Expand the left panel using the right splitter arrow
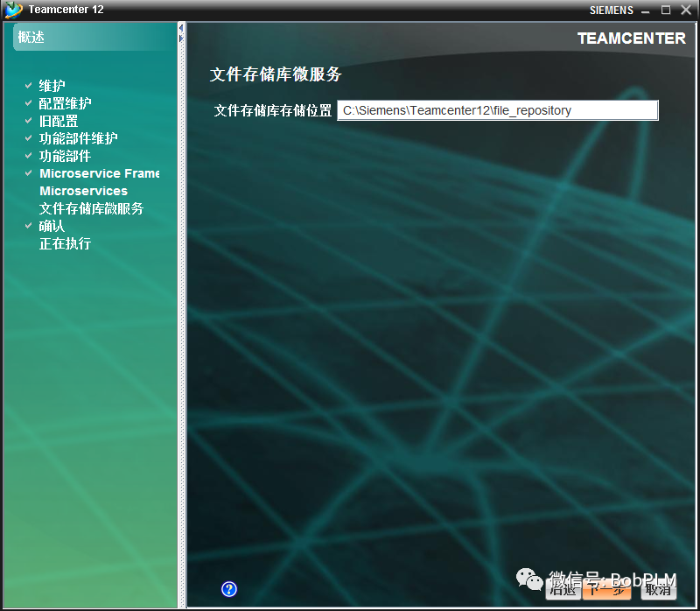The image size is (700, 611). coord(181,39)
